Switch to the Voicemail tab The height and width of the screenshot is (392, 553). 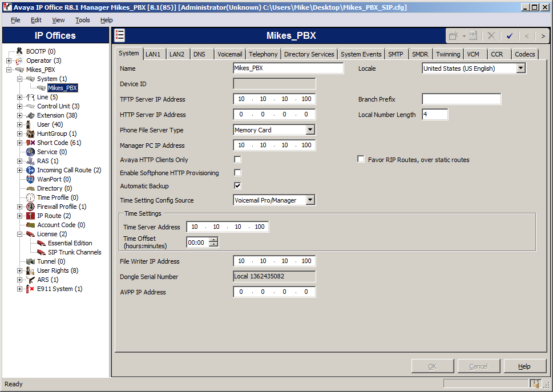229,54
